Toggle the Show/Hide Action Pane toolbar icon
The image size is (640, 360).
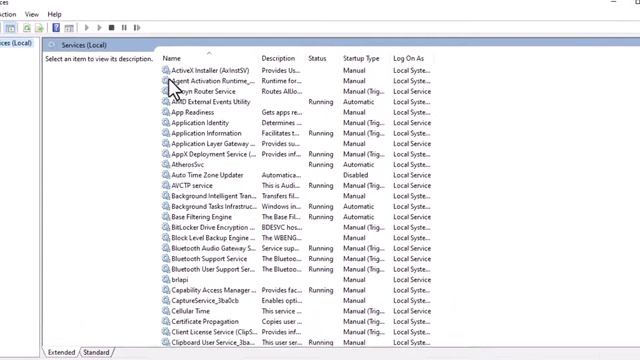69,28
